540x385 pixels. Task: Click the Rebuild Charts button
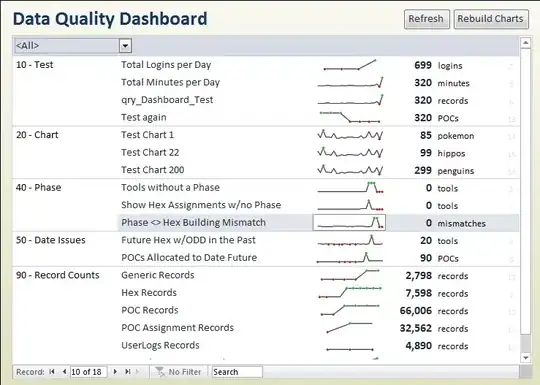pyautogui.click(x=491, y=19)
